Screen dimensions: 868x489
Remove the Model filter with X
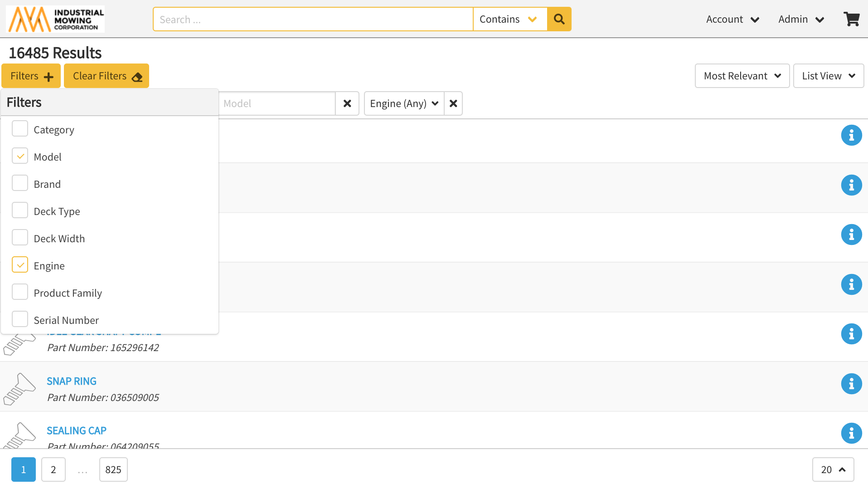tap(347, 103)
